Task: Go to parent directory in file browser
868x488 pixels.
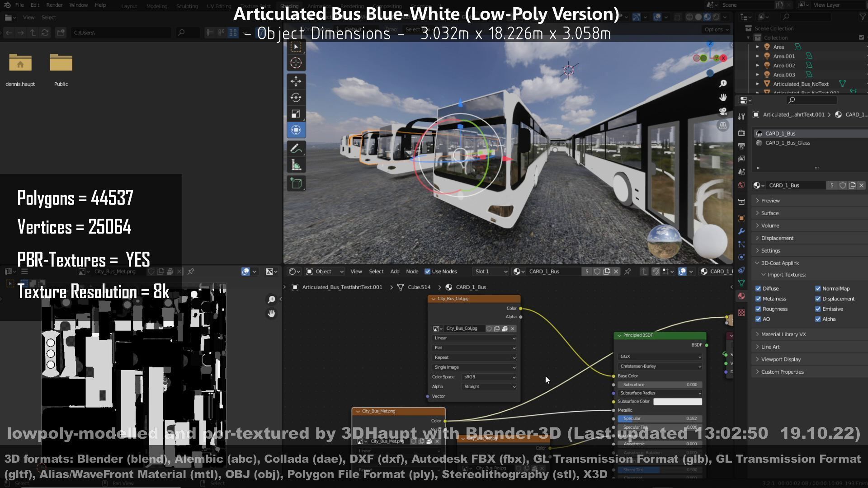Action: (33, 33)
